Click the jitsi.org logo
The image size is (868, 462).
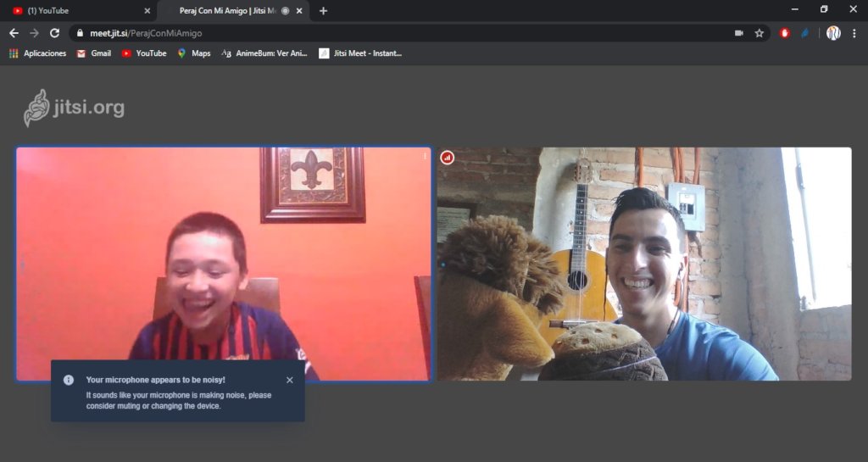click(75, 108)
